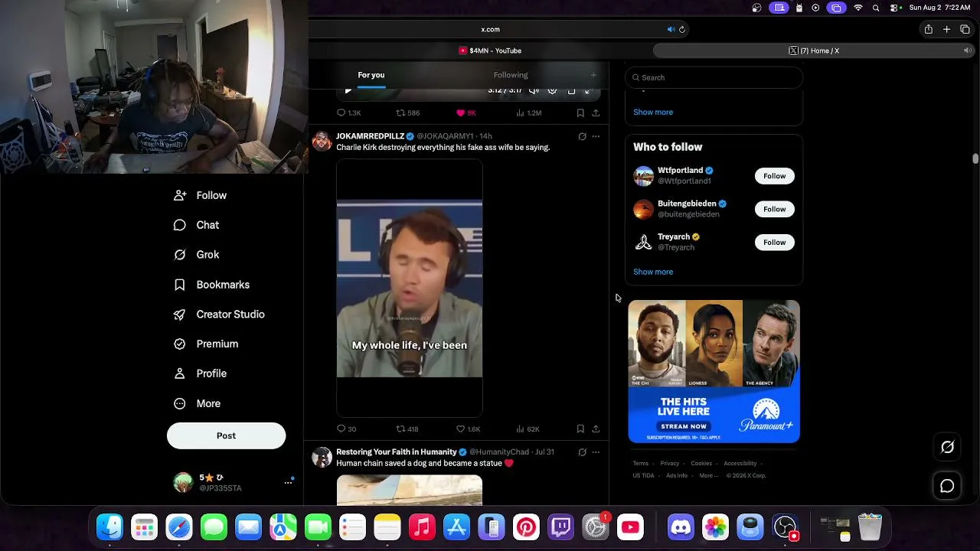Open Grok explain icon on JOKAMRREDPILLZ post
This screenshot has width=980, height=551.
(x=582, y=136)
